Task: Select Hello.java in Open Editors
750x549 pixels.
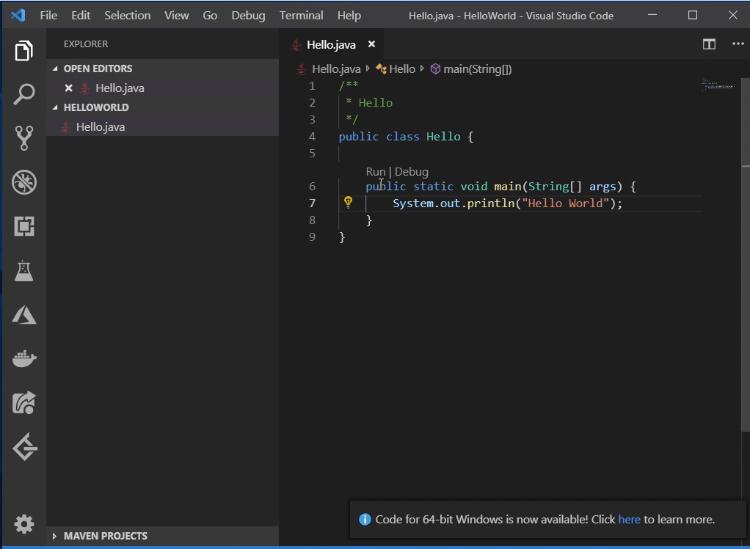Action: pyautogui.click(x=163, y=88)
